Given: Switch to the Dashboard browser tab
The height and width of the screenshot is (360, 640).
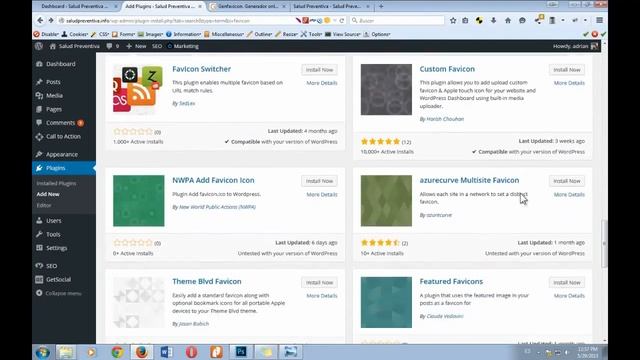Looking at the screenshot, I should click(x=78, y=7).
